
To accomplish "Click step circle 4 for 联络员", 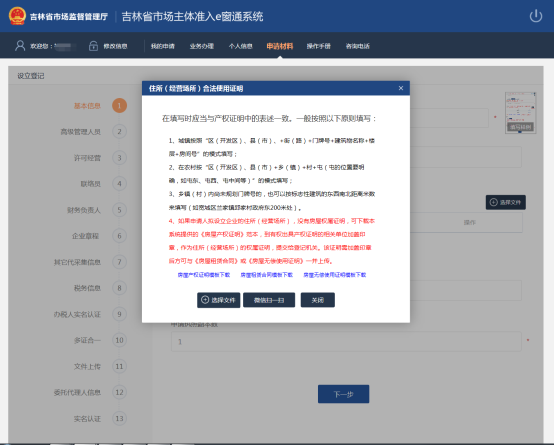I will pos(119,183).
